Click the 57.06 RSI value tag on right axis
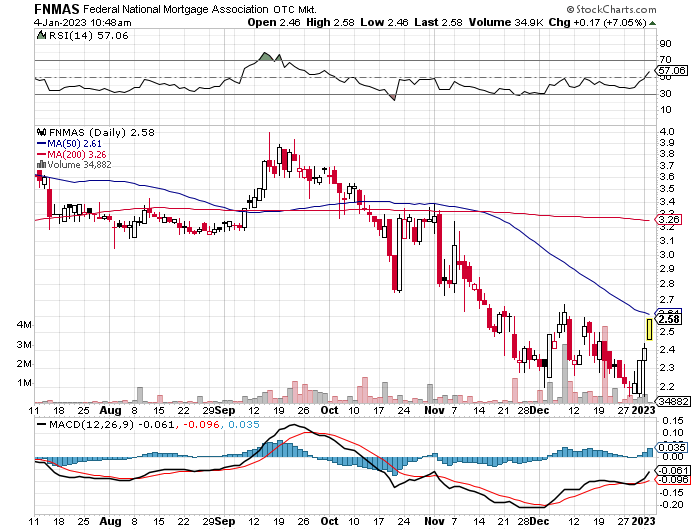700x530 pixels. click(x=672, y=71)
